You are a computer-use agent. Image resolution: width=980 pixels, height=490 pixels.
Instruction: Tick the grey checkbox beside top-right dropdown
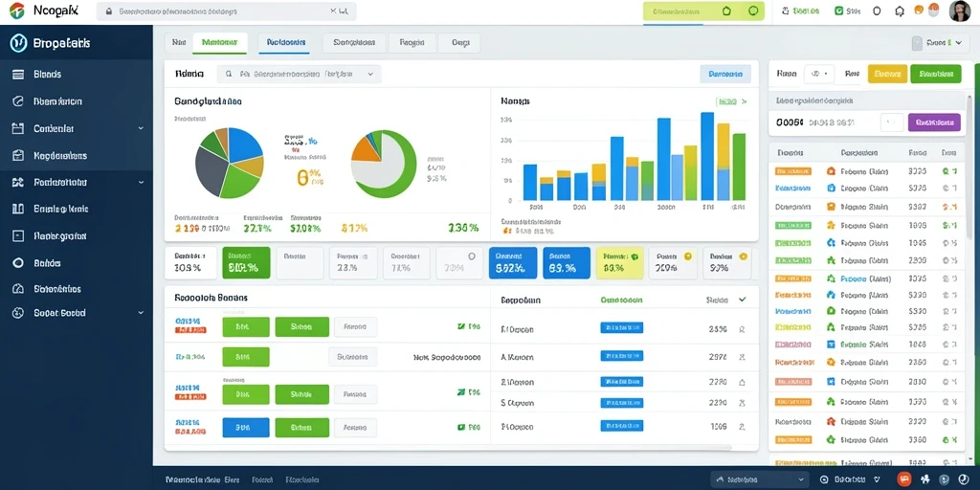tap(917, 43)
